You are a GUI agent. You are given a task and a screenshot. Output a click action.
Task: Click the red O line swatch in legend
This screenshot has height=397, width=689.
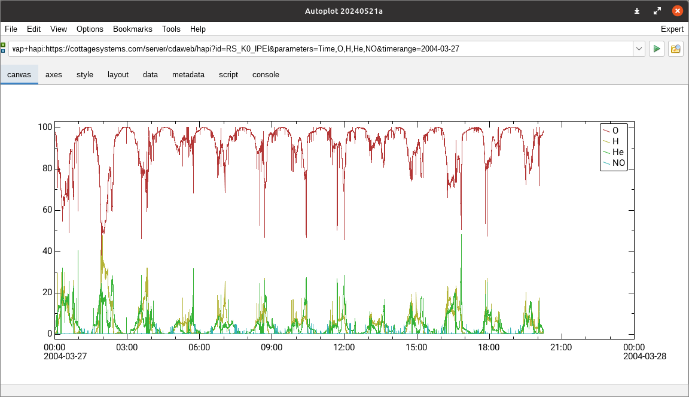(x=606, y=131)
